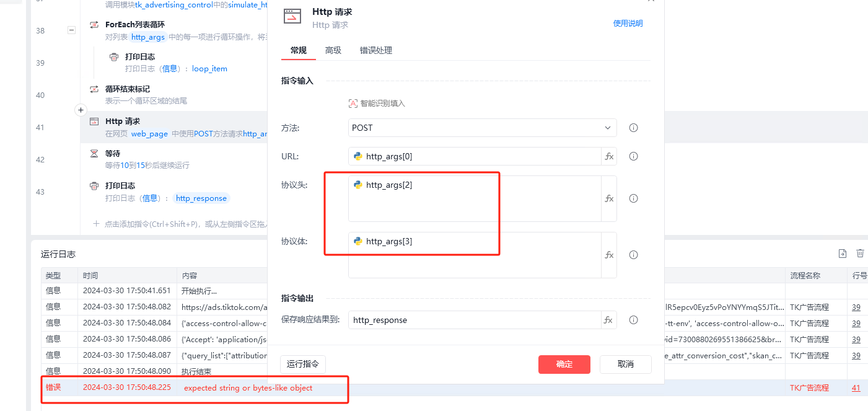The width and height of the screenshot is (868, 411).
Task: Click the Python icon in the 协议头 field
Action: [358, 185]
